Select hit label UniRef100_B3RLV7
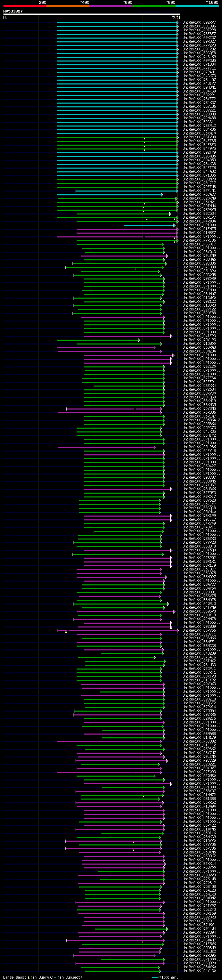 tap(199, 218)
